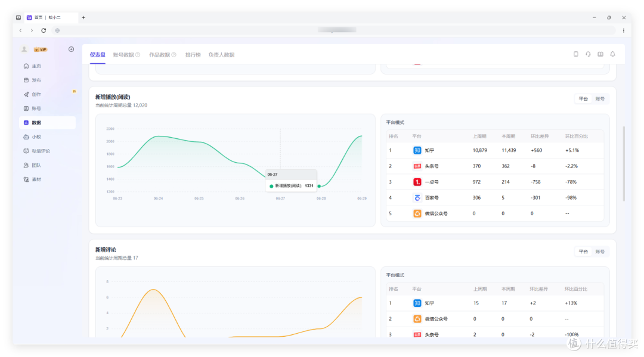The image size is (644, 357).
Task: Open the 账号 account icon in sidebar
Action: coord(26,108)
